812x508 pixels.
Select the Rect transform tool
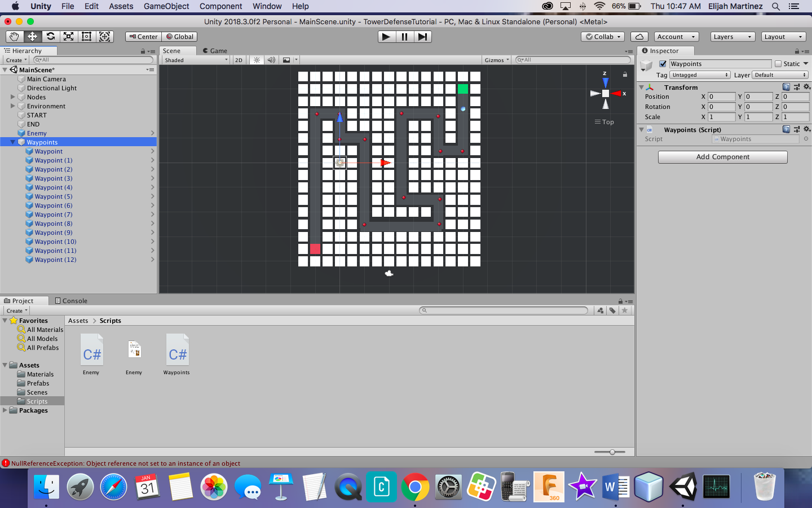pos(86,36)
